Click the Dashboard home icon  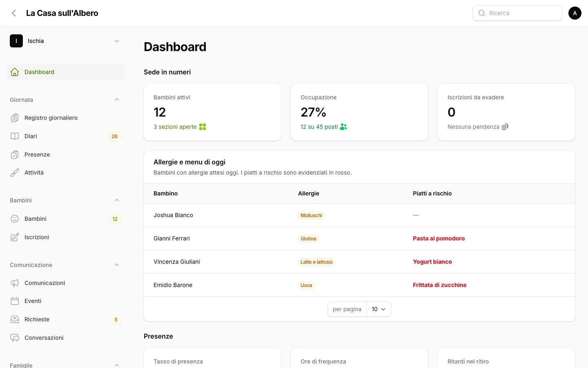15,72
